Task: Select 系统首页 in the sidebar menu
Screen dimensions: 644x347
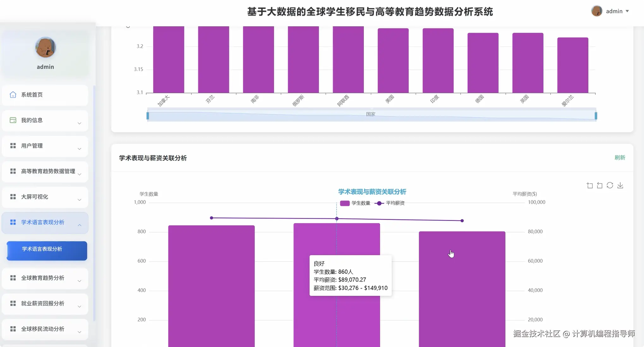Action: click(x=32, y=94)
